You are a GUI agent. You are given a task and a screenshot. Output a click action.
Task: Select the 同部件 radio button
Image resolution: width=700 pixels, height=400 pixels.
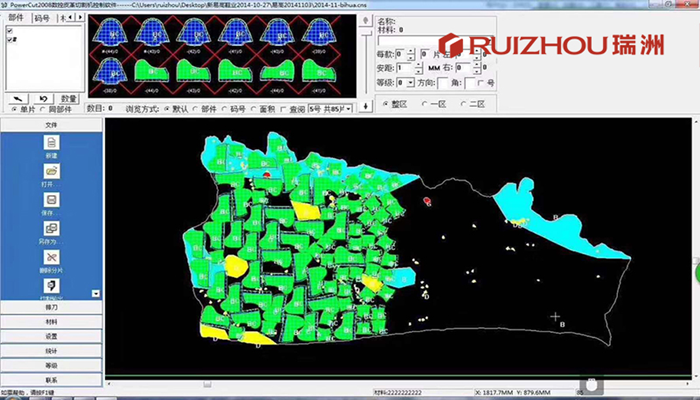[x=43, y=109]
